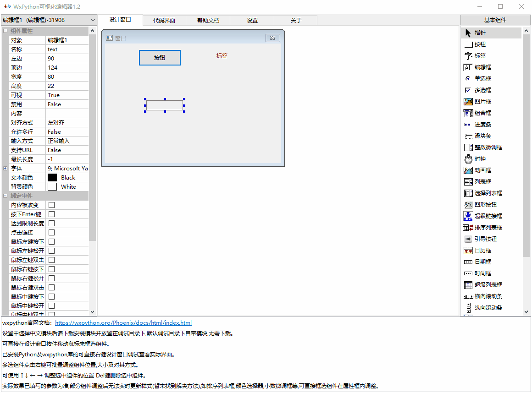This screenshot has width=532, height=393.
Task: Open the 代码界面 tab
Action: (164, 20)
